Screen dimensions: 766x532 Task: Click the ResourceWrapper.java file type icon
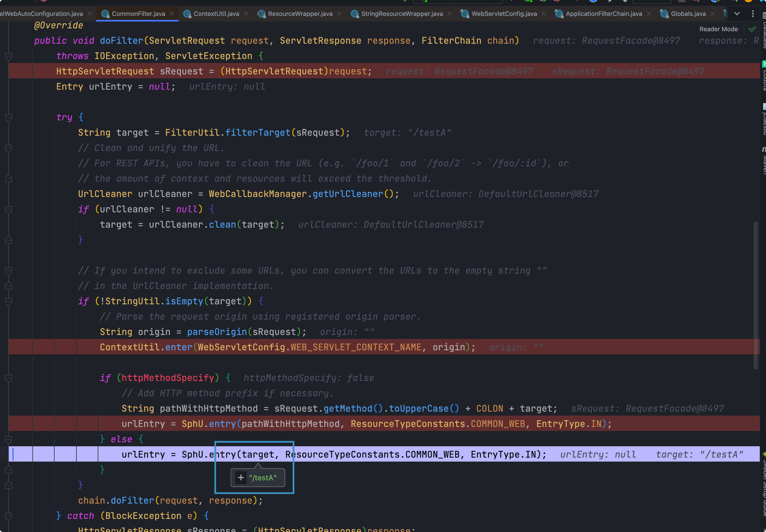[x=262, y=14]
